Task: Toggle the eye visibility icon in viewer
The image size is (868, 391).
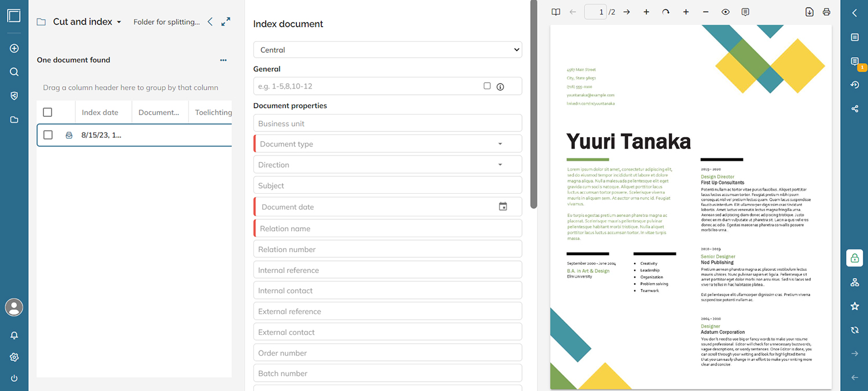Action: click(725, 12)
